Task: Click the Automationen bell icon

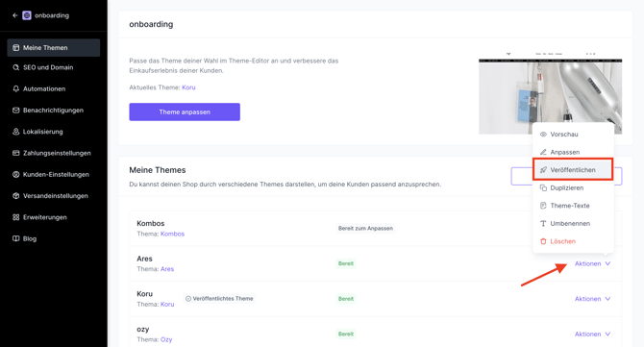Action: click(16, 88)
